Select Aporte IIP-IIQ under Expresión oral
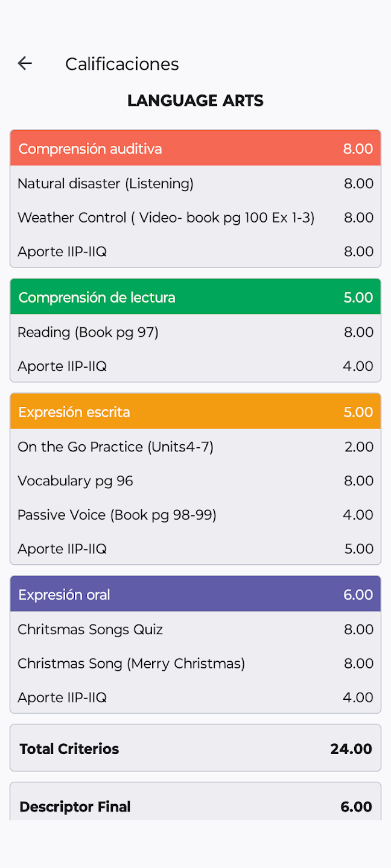Image resolution: width=391 pixels, height=868 pixels. 195,697
